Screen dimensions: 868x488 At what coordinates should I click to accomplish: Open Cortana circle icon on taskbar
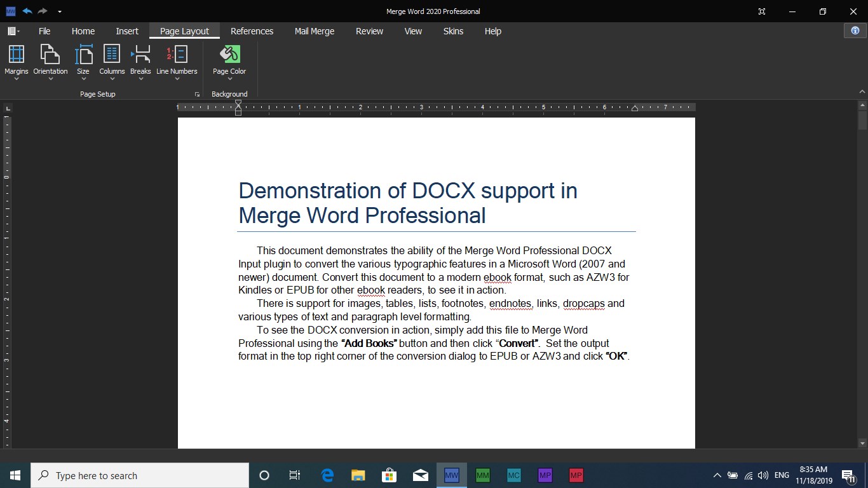(x=264, y=475)
